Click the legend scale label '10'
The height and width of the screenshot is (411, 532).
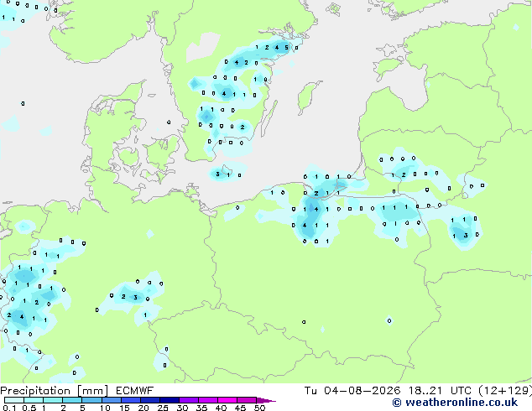coord(105,408)
